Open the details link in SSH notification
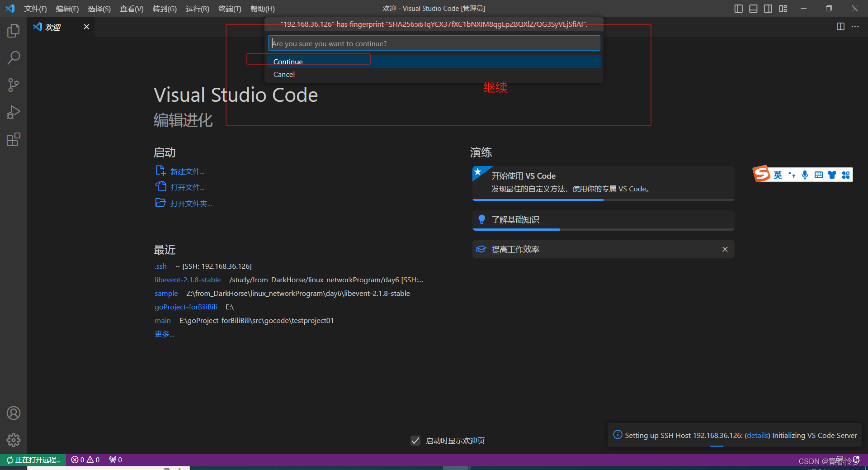Viewport: 868px width, 470px height. pyautogui.click(x=757, y=435)
